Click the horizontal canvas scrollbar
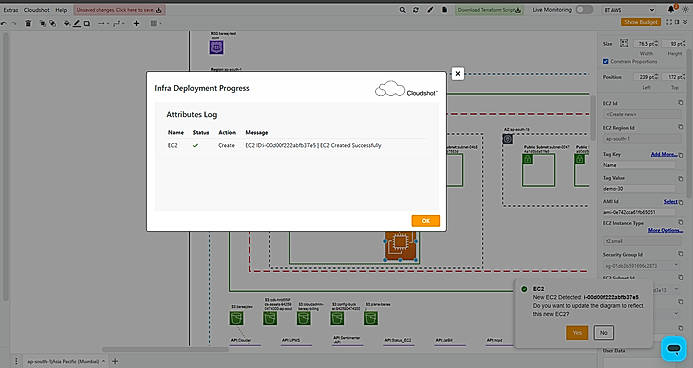Viewport: 693px width, 368px height. coord(166,349)
